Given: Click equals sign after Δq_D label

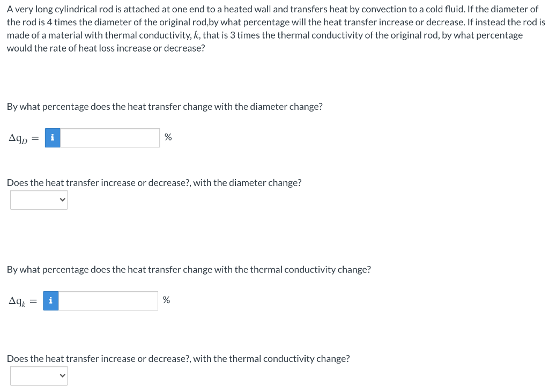Looking at the screenshot, I should point(35,138).
